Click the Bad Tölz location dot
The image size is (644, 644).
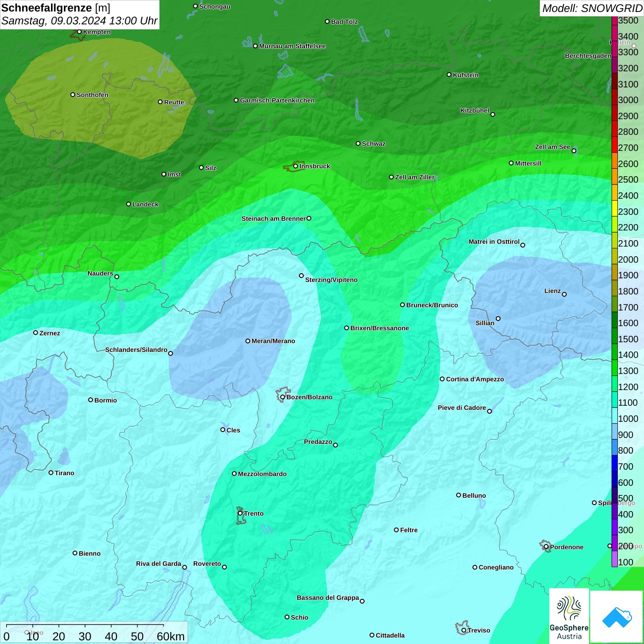click(327, 21)
